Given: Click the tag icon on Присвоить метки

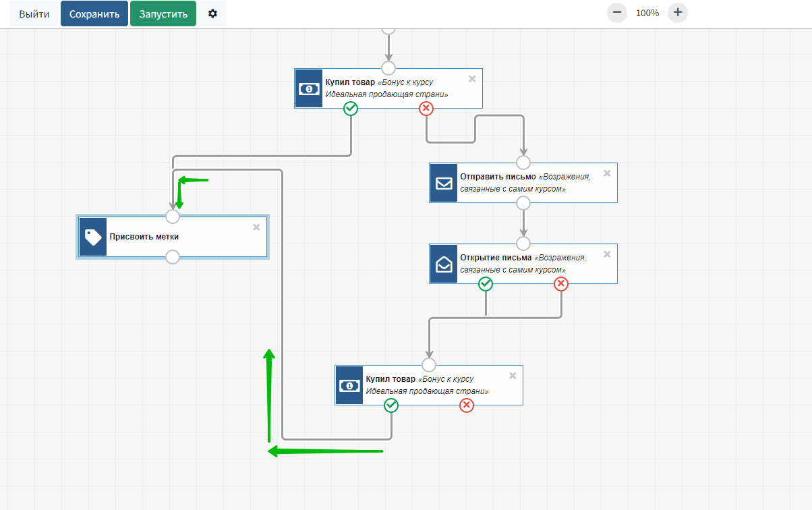Looking at the screenshot, I should (x=92, y=237).
